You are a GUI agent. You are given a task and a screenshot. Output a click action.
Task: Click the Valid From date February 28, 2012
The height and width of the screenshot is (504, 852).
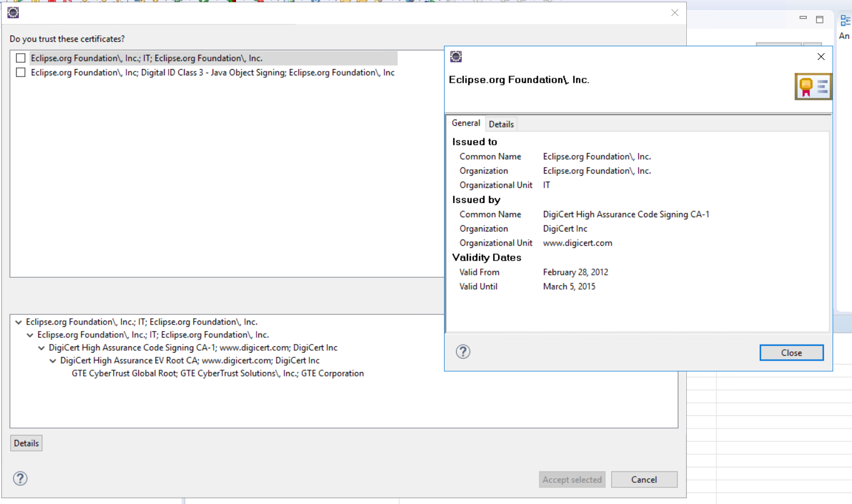575,272
